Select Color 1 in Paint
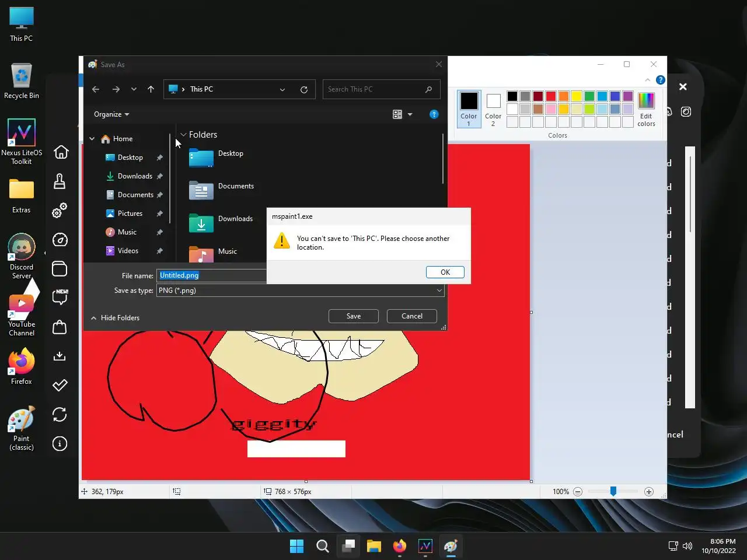 (x=469, y=109)
